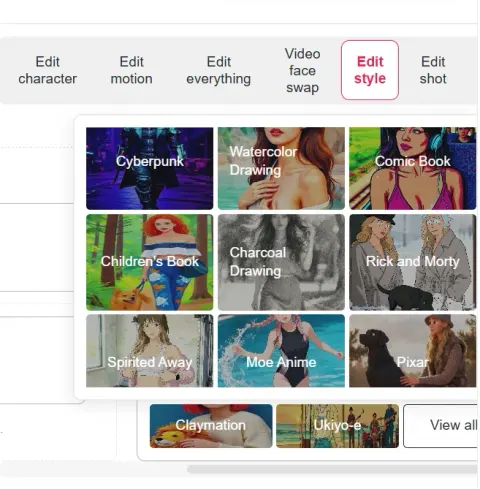Apply the Moe Anime style
480x489 pixels.
[281, 351]
